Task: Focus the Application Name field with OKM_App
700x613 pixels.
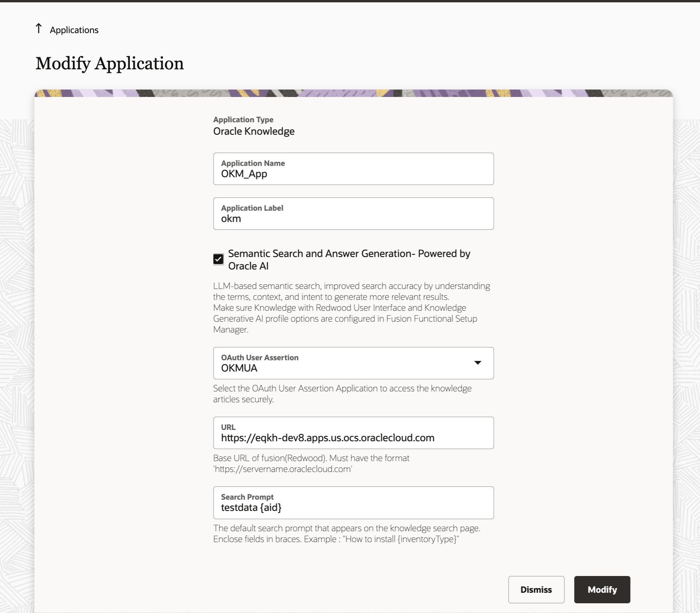Action: pyautogui.click(x=354, y=169)
